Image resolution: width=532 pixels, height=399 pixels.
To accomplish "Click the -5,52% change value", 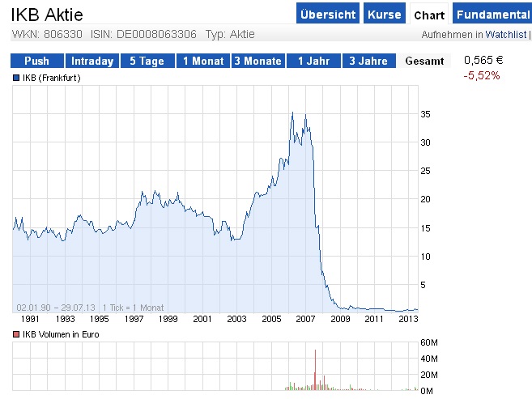I will pos(482,75).
